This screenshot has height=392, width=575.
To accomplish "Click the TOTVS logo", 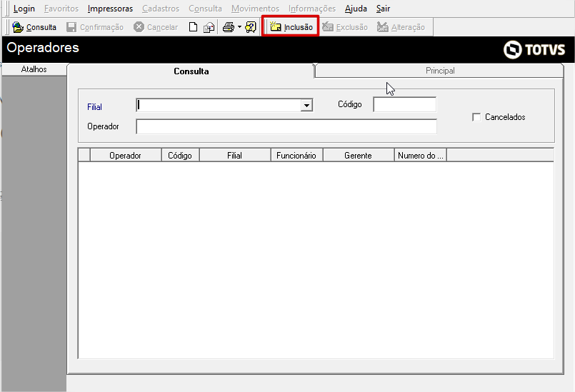I will (534, 49).
